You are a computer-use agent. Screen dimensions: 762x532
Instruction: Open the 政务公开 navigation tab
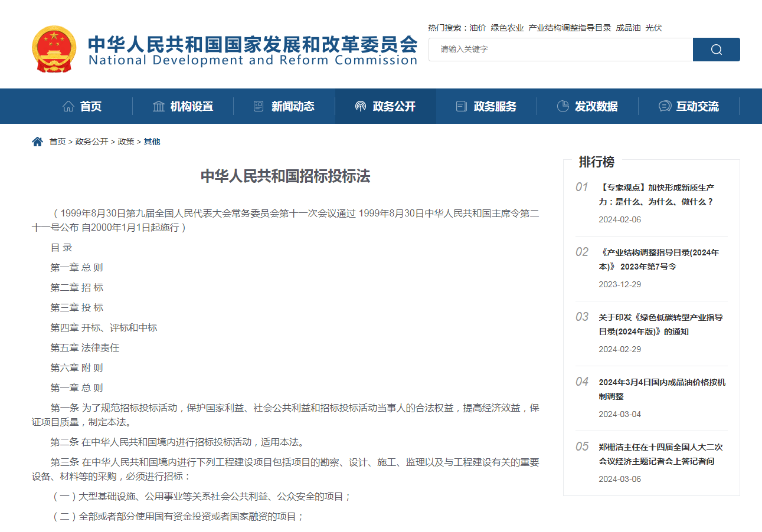coord(385,106)
